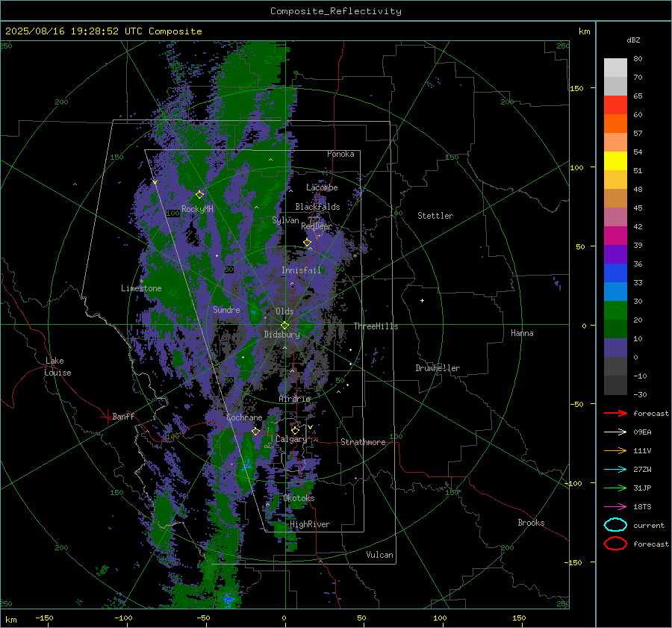
Task: Click the ThreeHills label
Action: pyautogui.click(x=376, y=326)
